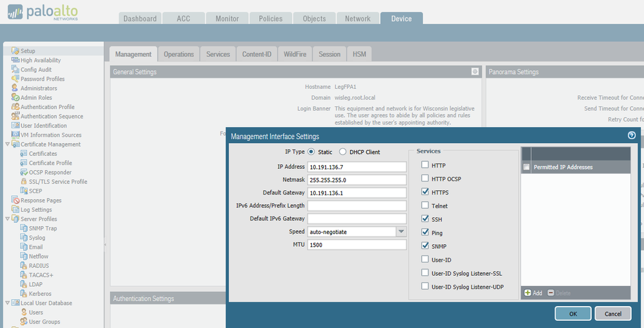Collapse the Certificate Management tree
The width and height of the screenshot is (644, 328).
pos(7,144)
